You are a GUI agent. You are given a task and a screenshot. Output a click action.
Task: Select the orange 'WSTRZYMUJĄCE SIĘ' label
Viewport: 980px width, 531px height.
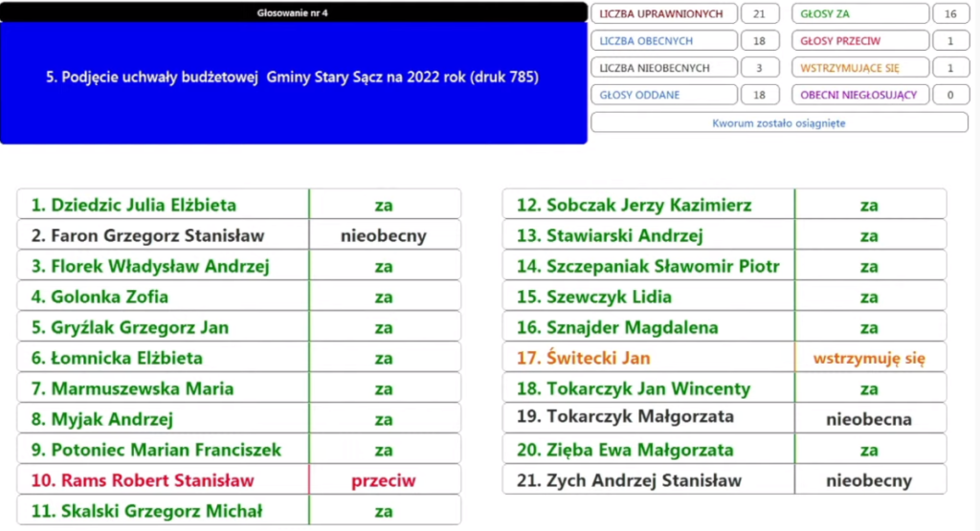click(x=859, y=68)
